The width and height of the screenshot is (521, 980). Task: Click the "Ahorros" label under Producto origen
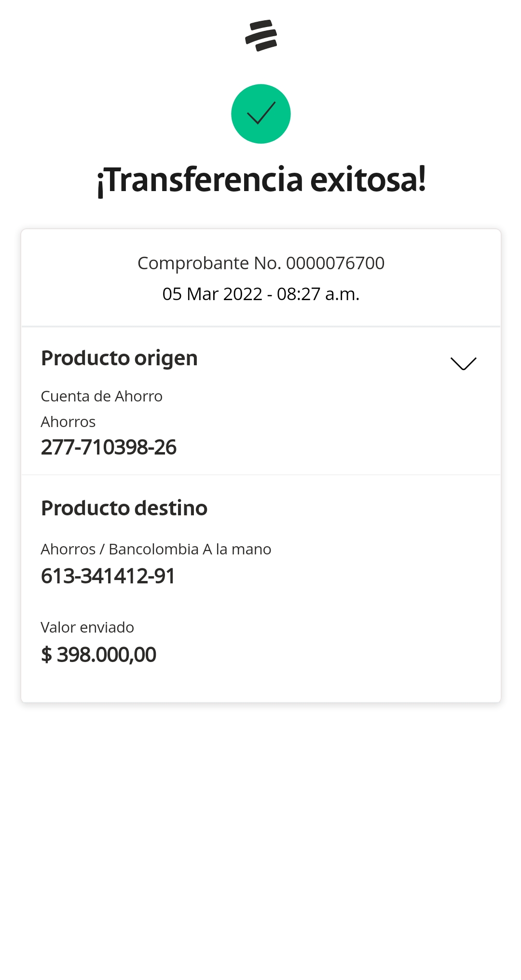68,422
